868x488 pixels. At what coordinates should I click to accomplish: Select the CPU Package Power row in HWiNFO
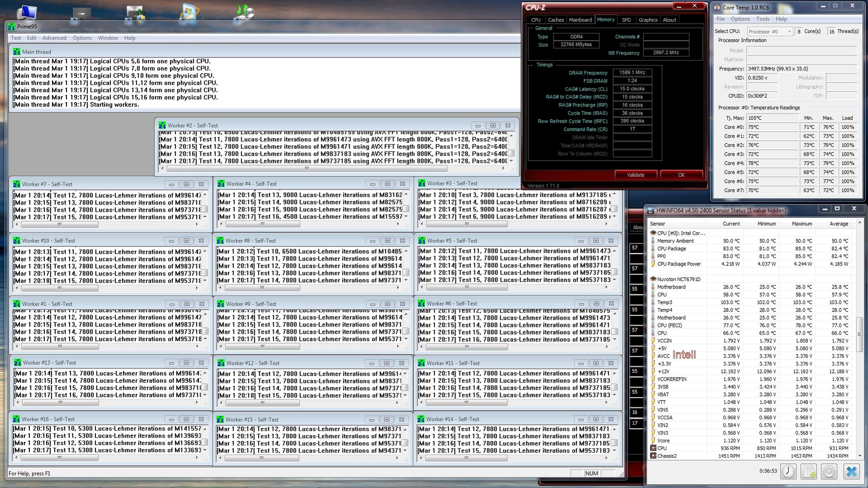[751, 264]
